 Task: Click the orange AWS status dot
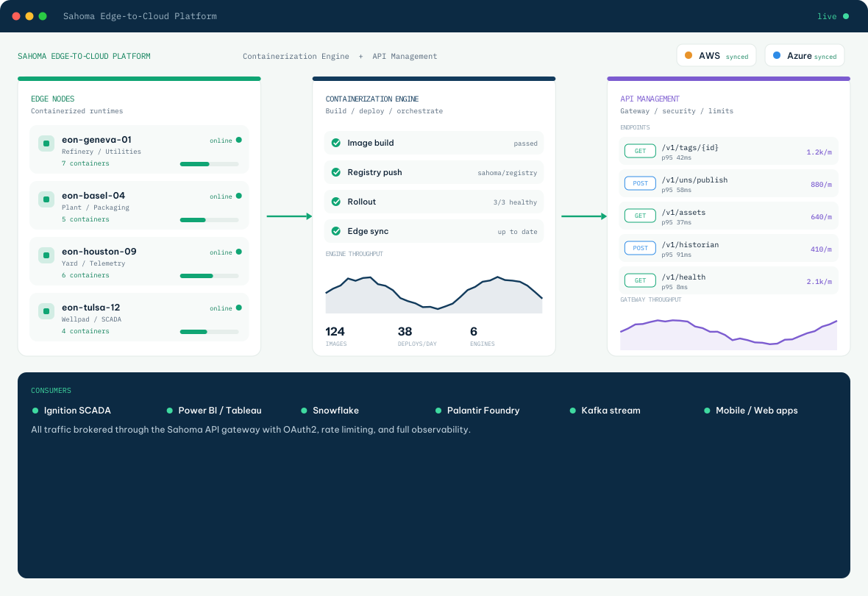(x=689, y=55)
